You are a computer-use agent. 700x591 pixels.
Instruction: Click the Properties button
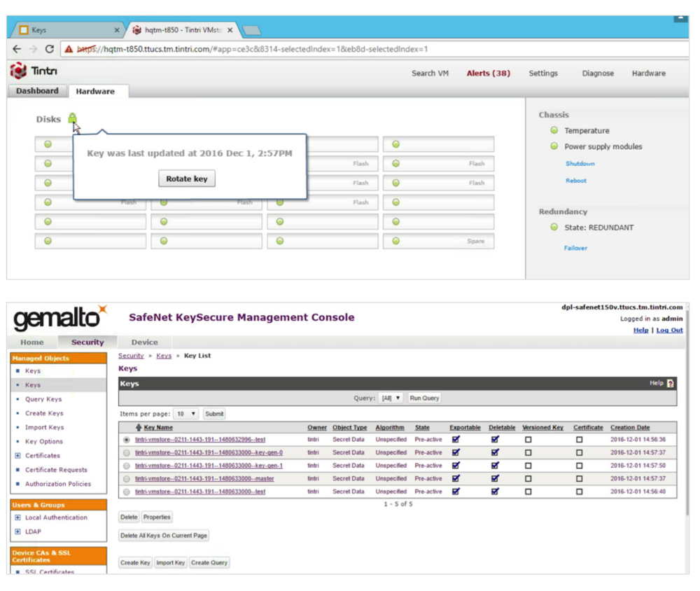point(157,517)
